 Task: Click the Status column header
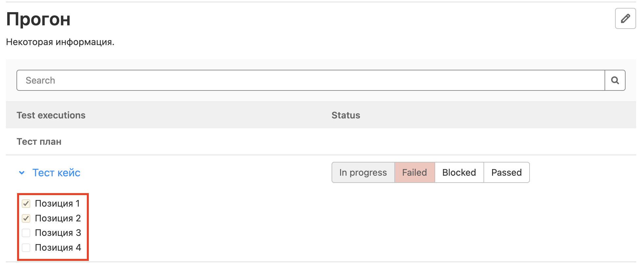(x=346, y=115)
